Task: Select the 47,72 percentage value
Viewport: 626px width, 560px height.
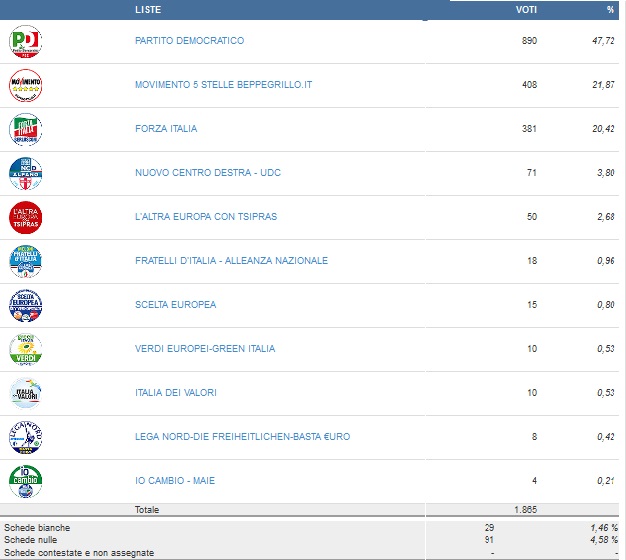Action: click(x=603, y=41)
